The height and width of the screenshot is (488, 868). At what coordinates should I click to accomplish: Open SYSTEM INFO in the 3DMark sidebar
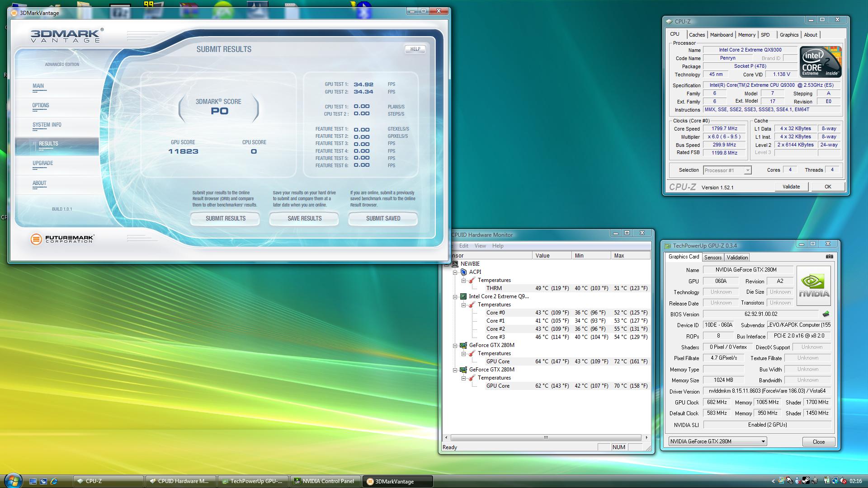[57, 127]
